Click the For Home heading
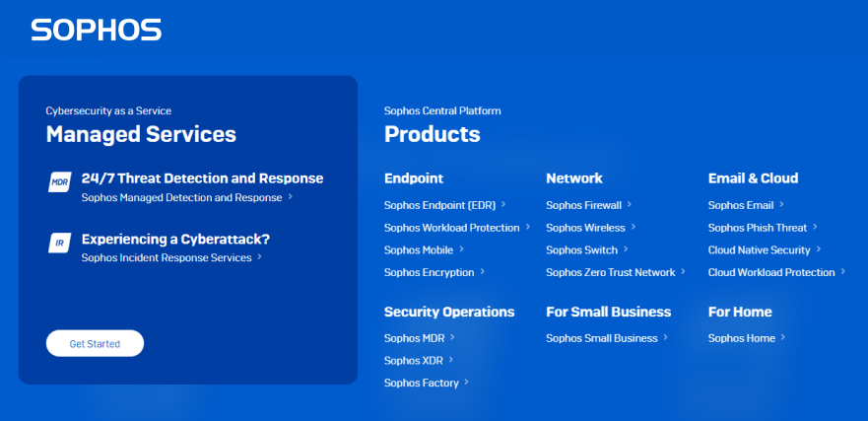868x421 pixels. click(740, 312)
